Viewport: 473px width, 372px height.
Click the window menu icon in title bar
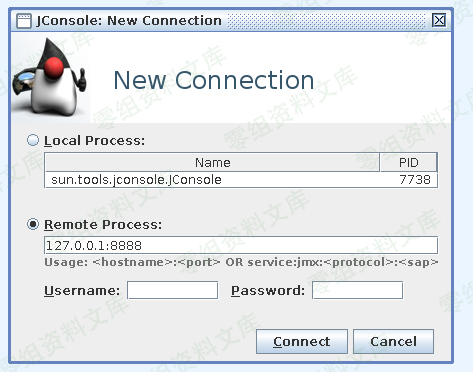(x=24, y=21)
